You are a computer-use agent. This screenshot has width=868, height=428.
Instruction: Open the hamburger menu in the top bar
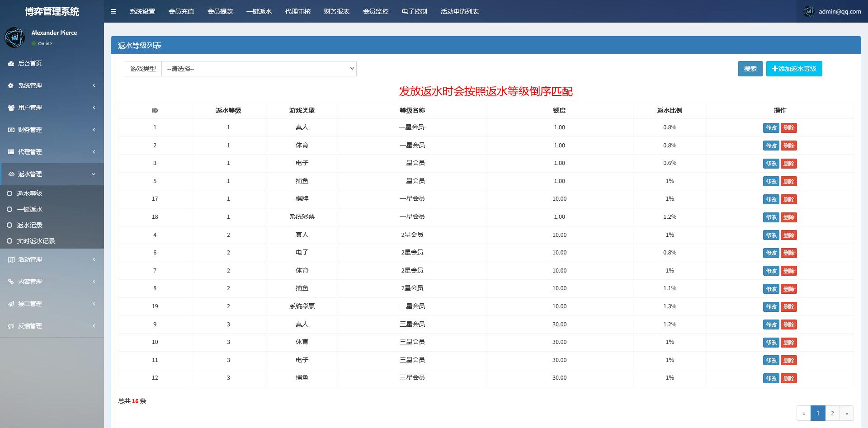coord(113,11)
